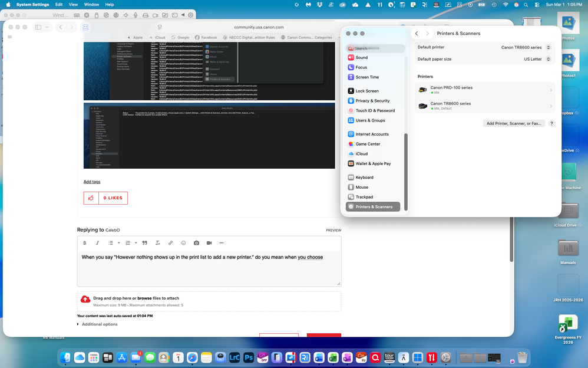The height and width of the screenshot is (368, 588).
Task: Click the insert link icon in the editor
Action: (171, 243)
